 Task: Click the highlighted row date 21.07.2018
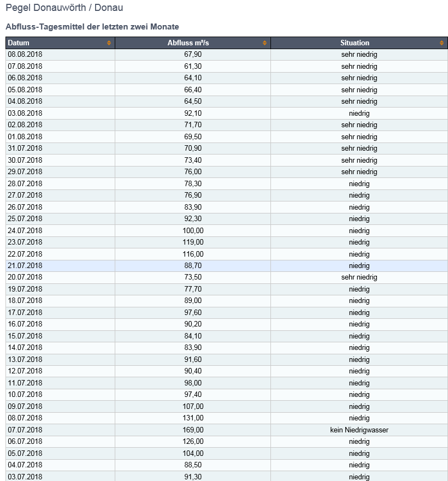(25, 266)
